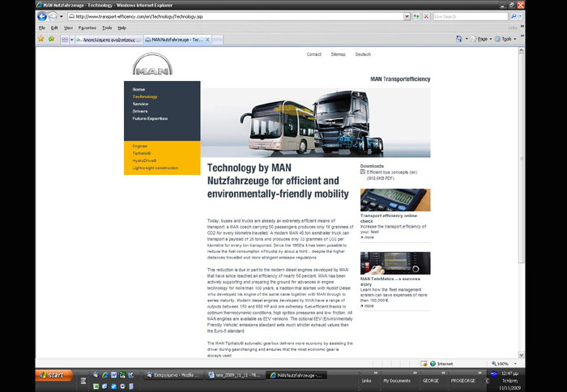The height and width of the screenshot is (392, 567).
Task: Go back with the browser Back arrow
Action: click(42, 16)
